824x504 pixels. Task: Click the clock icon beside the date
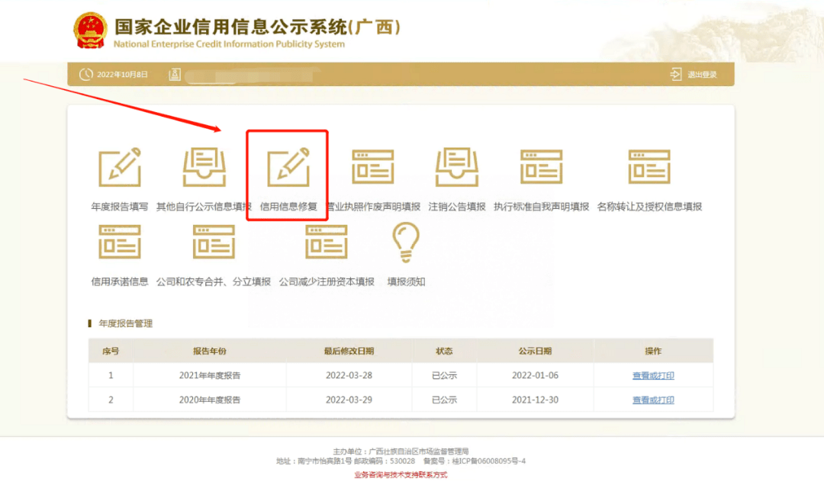85,74
